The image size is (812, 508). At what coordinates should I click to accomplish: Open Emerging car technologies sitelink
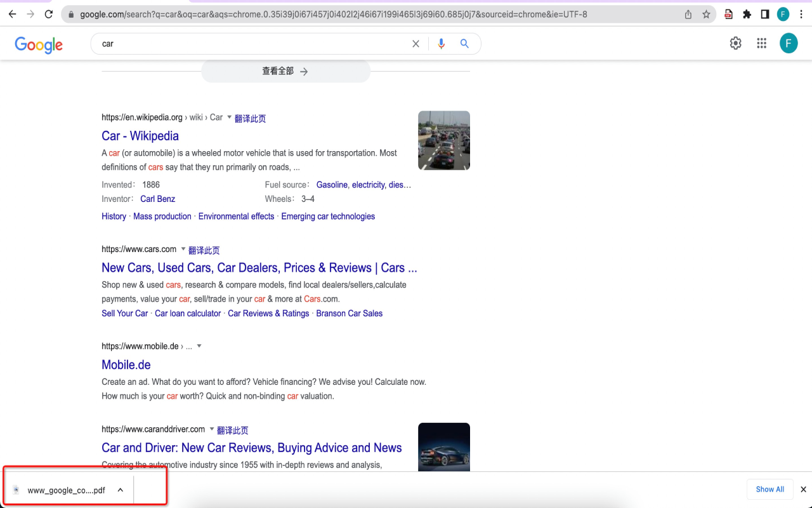click(x=328, y=217)
